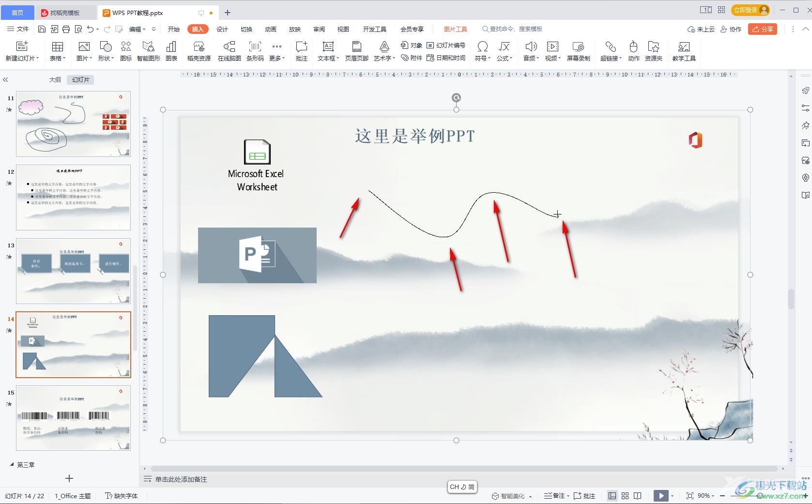Insert 日期和时间 (Date and Time)
Viewport: 812px width, 504px height.
(x=446, y=58)
